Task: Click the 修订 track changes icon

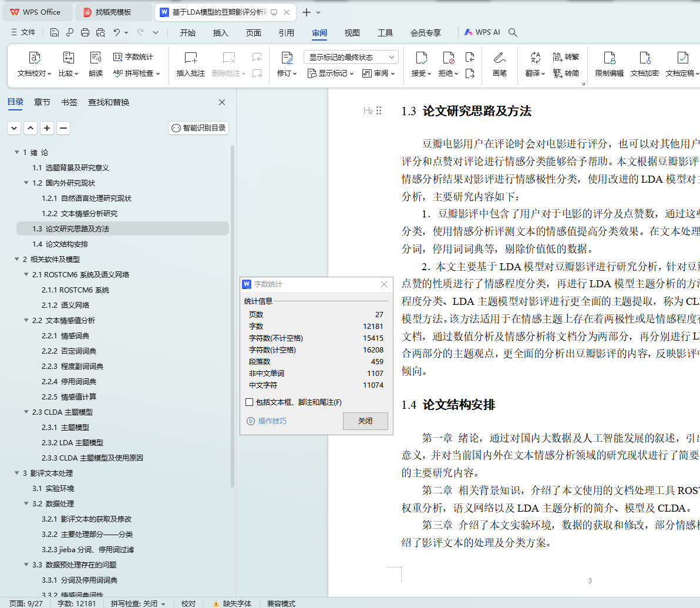Action: pos(287,58)
